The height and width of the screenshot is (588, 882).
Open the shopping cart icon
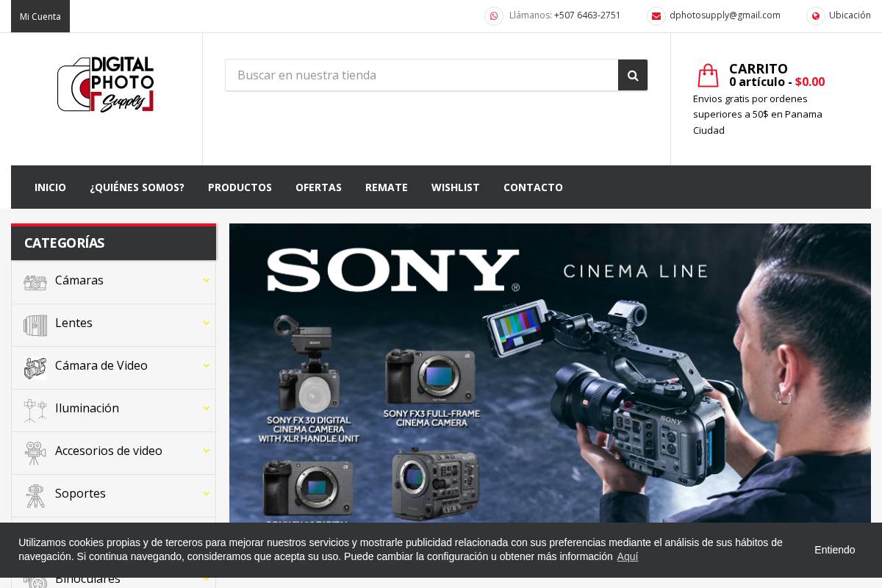(x=707, y=75)
